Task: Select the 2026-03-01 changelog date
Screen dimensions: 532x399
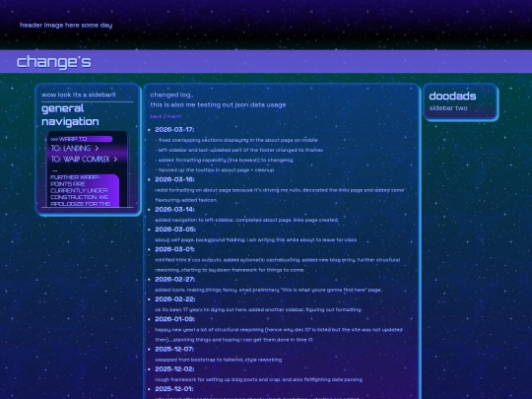Action: click(174, 249)
